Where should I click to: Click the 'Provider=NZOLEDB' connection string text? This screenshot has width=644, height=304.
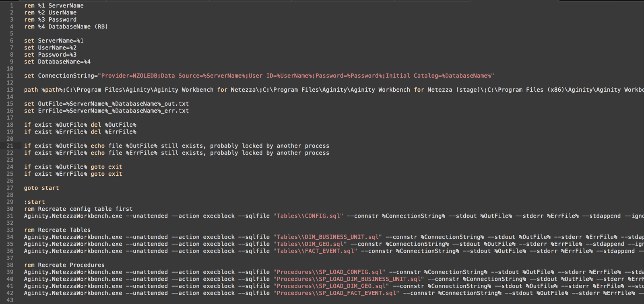[296, 76]
